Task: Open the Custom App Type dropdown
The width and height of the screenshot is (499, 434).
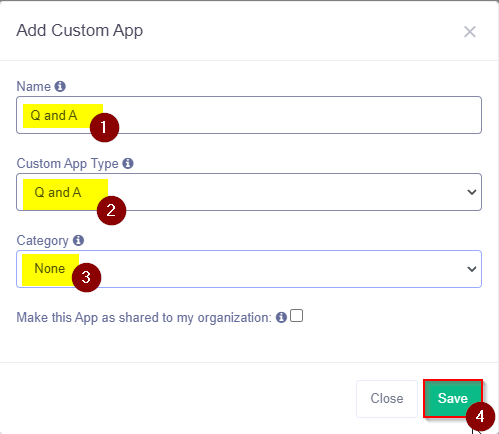Action: click(x=249, y=192)
